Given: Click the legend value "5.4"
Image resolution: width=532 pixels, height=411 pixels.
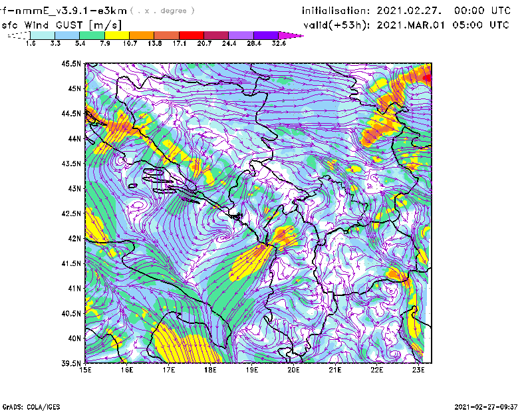Looking at the screenshot, I should [x=80, y=43].
